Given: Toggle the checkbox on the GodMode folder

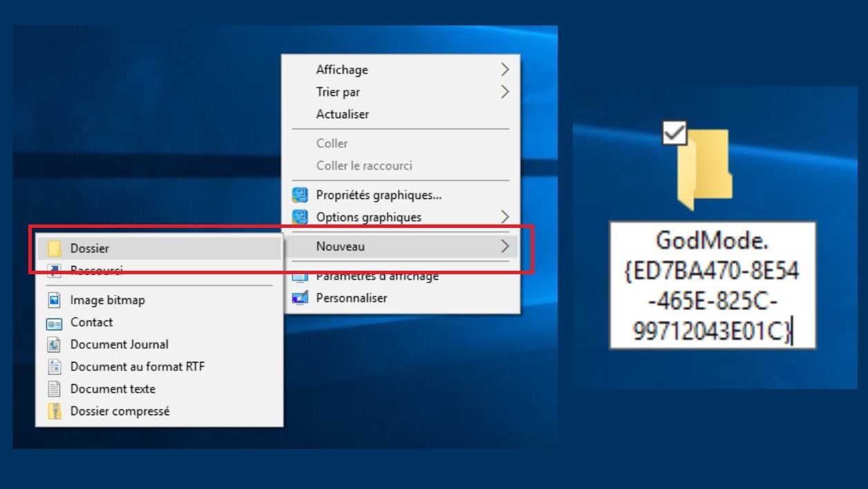Looking at the screenshot, I should tap(674, 133).
